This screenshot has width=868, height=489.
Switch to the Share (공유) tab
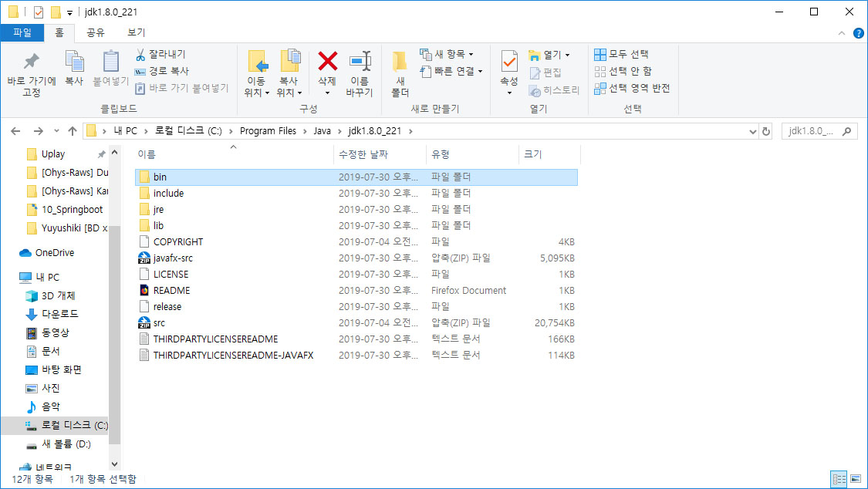95,32
